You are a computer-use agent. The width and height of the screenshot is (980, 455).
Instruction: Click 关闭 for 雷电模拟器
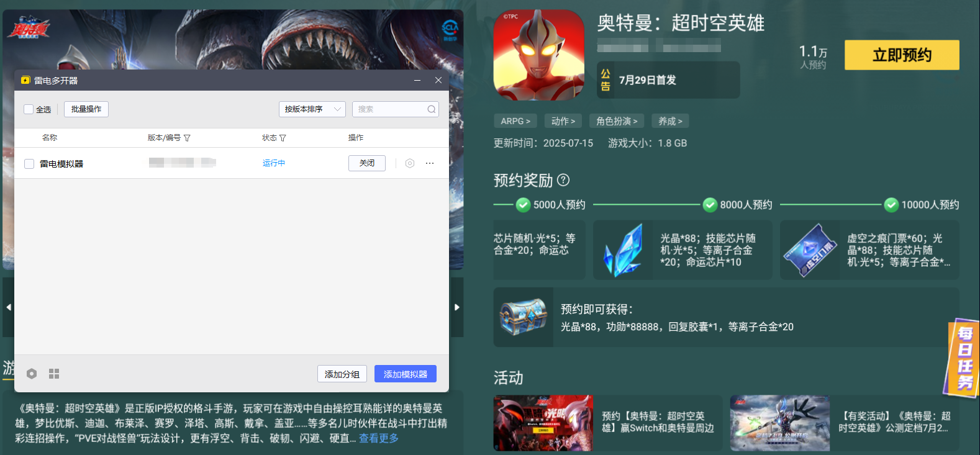click(x=367, y=163)
